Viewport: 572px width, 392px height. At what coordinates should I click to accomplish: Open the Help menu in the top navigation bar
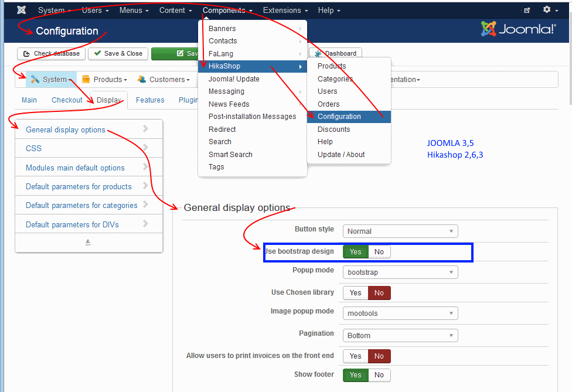pyautogui.click(x=329, y=10)
